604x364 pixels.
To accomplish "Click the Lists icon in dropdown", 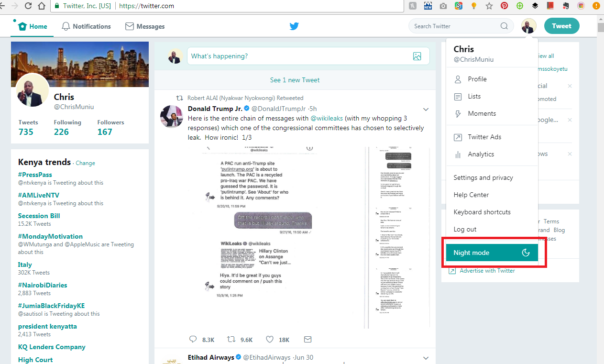I will (x=458, y=96).
